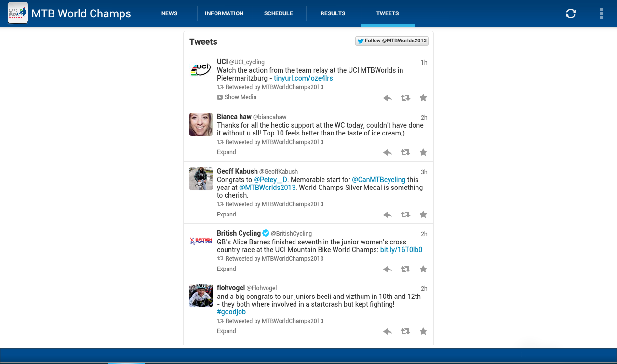Tap the MTB World Champs app logo
The height and width of the screenshot is (364, 617).
coord(18,13)
